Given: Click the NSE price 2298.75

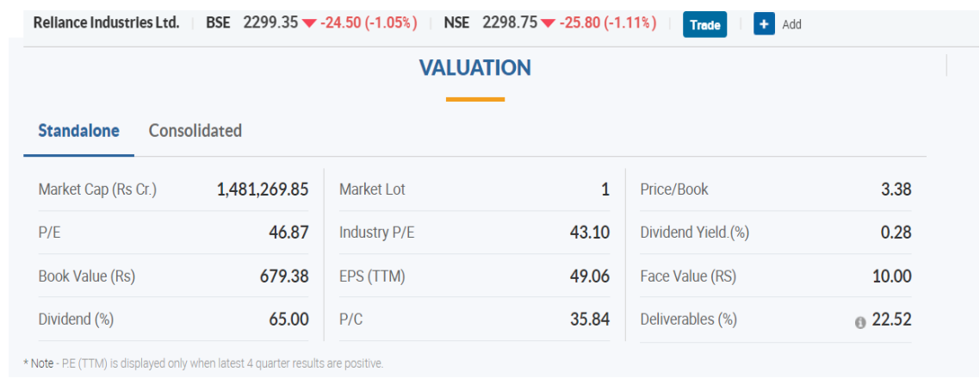Looking at the screenshot, I should [x=510, y=23].
